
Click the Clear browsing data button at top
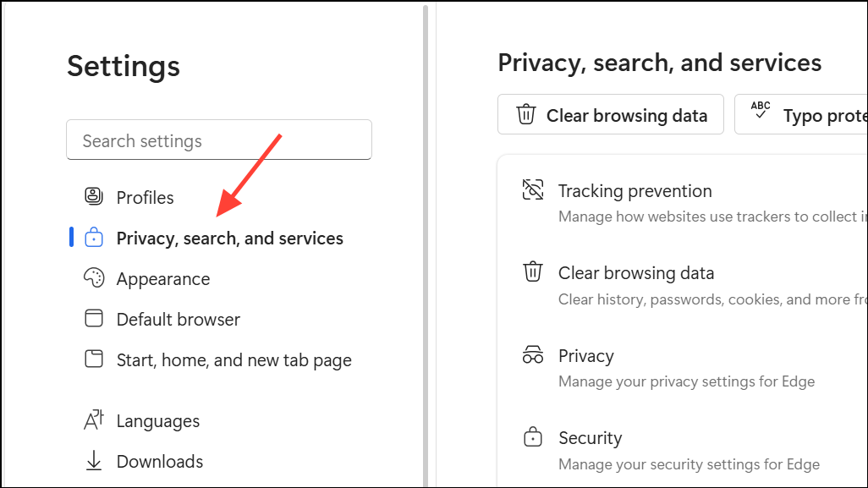[611, 114]
